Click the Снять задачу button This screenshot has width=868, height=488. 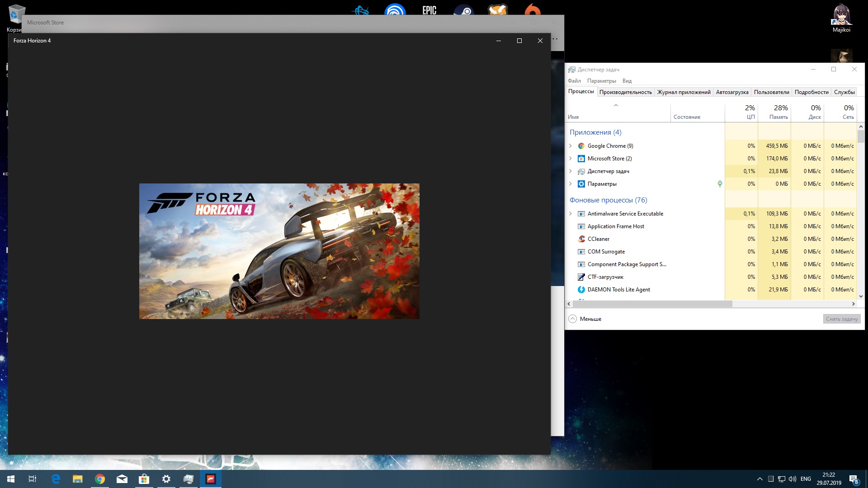[x=841, y=319]
